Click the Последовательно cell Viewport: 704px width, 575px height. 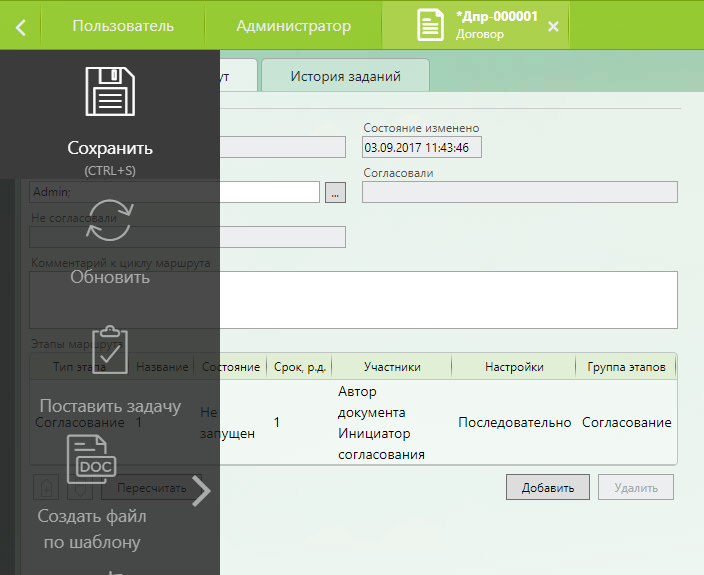coord(515,422)
